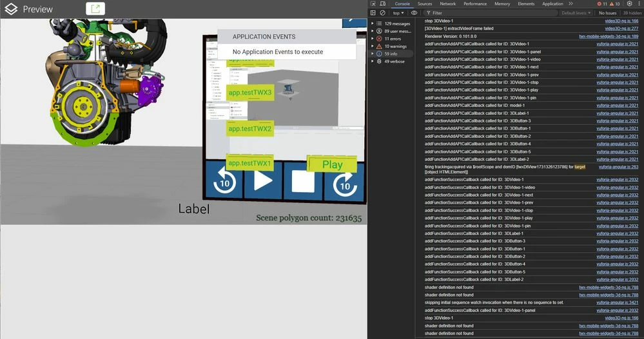Focus the console Filter input field
The image size is (644, 339).
[491, 13]
